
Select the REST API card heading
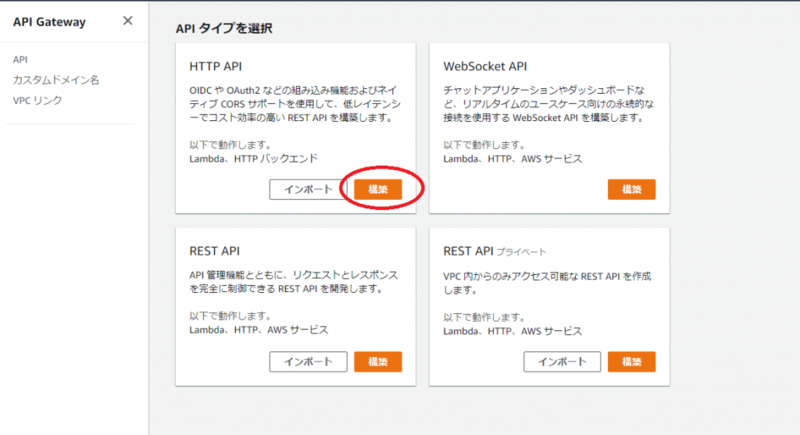coord(215,251)
